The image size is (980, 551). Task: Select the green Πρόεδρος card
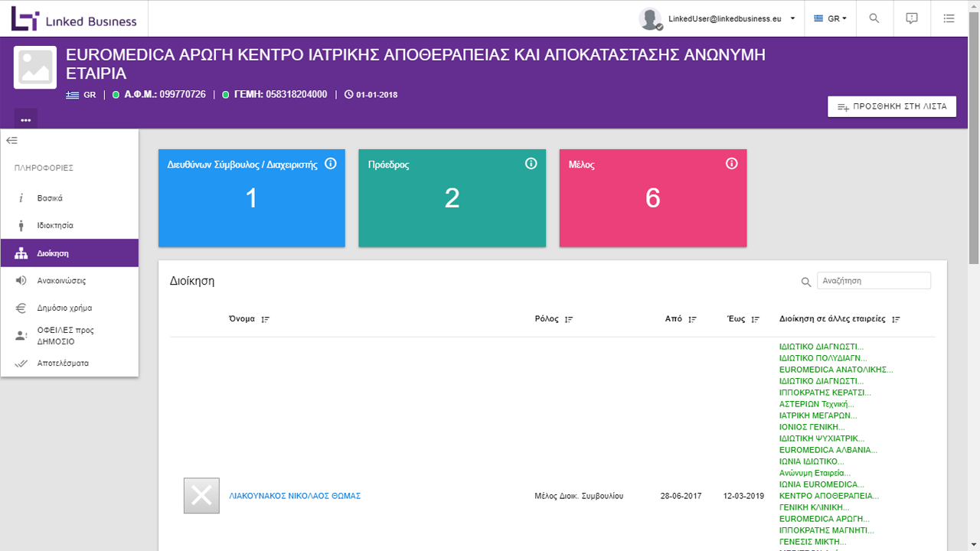(452, 198)
